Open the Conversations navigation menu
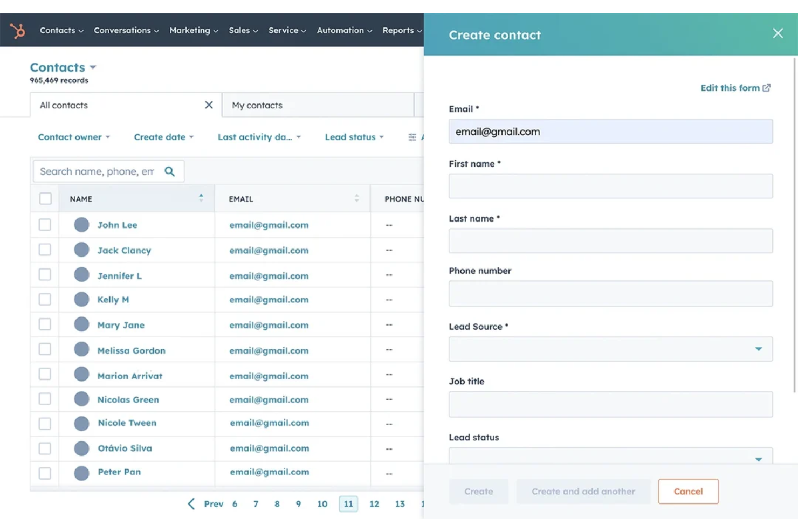 point(126,31)
